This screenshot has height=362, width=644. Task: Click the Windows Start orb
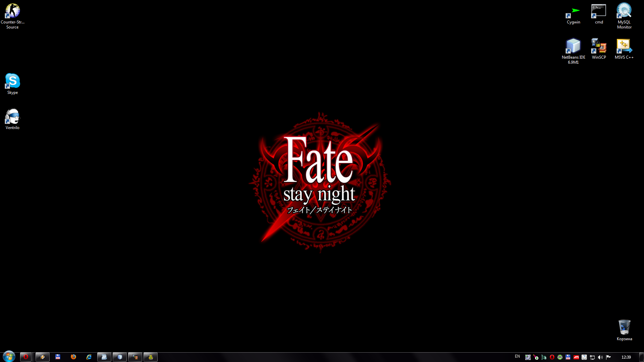coord(9,357)
